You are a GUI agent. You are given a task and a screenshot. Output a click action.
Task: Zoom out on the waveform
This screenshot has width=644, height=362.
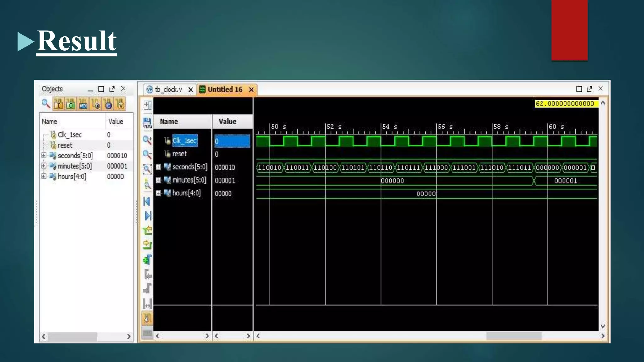click(x=147, y=154)
